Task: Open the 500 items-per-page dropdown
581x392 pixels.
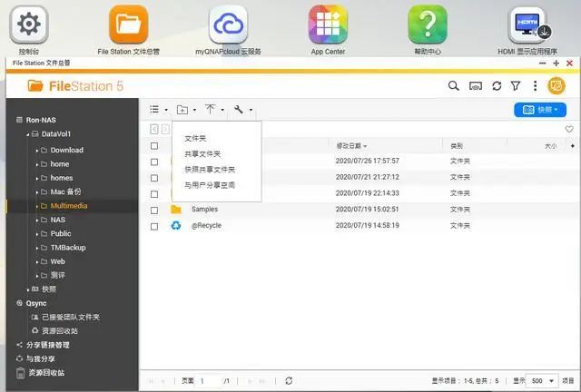Action: pos(543,381)
